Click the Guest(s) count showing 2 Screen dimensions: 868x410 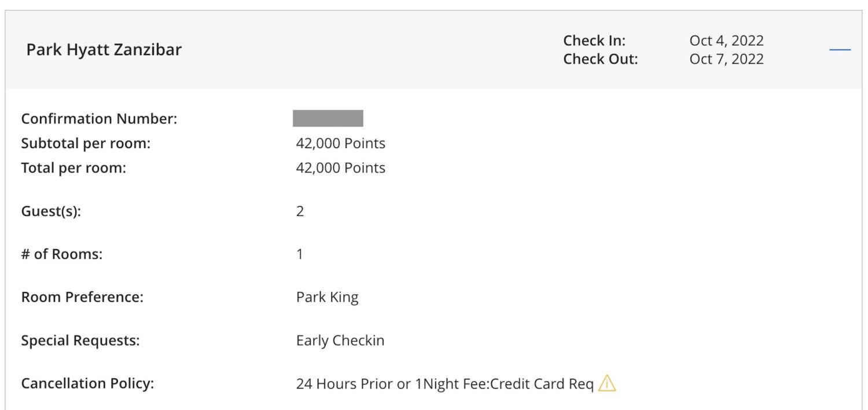[300, 211]
